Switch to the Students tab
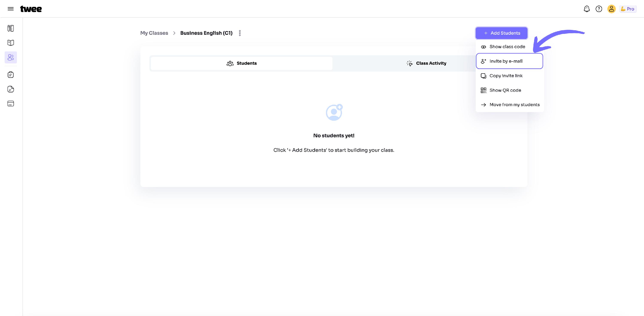644x316 pixels. tap(241, 63)
